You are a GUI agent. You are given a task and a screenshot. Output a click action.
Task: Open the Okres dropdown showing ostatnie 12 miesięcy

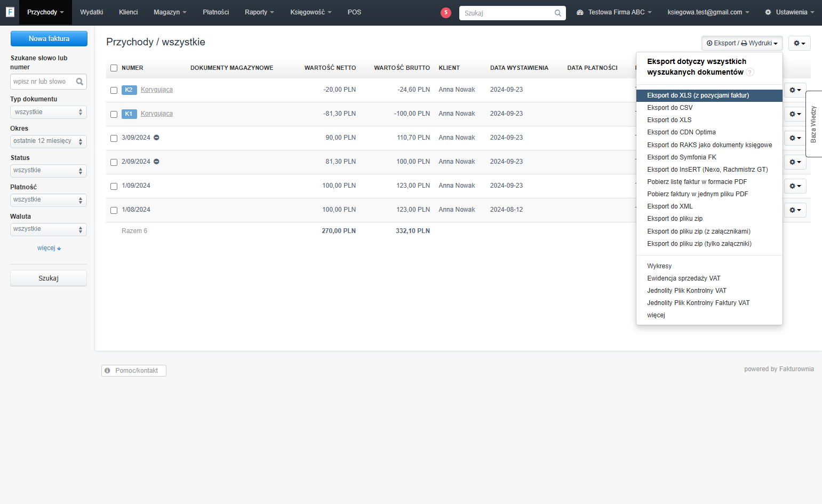point(49,141)
